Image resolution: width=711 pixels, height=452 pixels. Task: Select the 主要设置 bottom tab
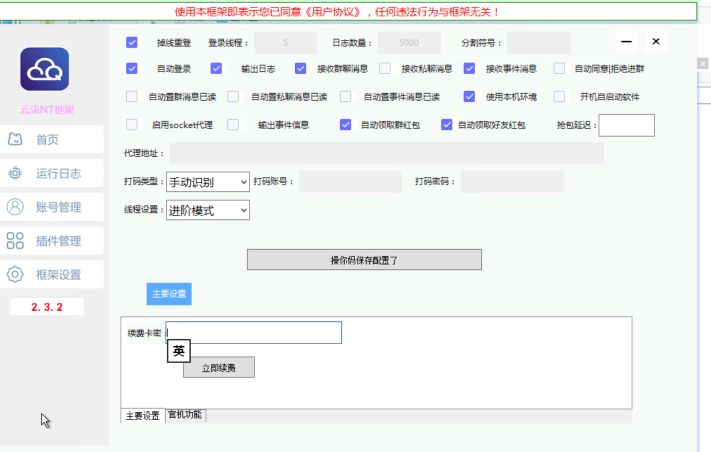(x=141, y=416)
